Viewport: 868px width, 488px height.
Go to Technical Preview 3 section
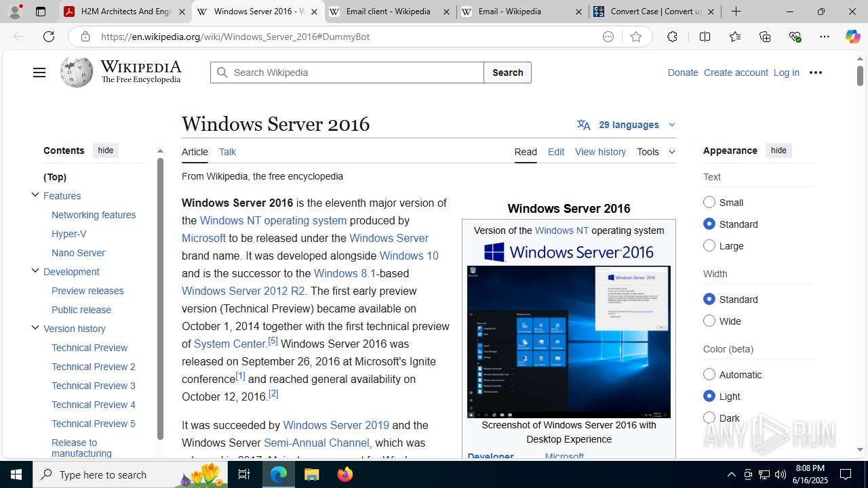[x=94, y=386]
